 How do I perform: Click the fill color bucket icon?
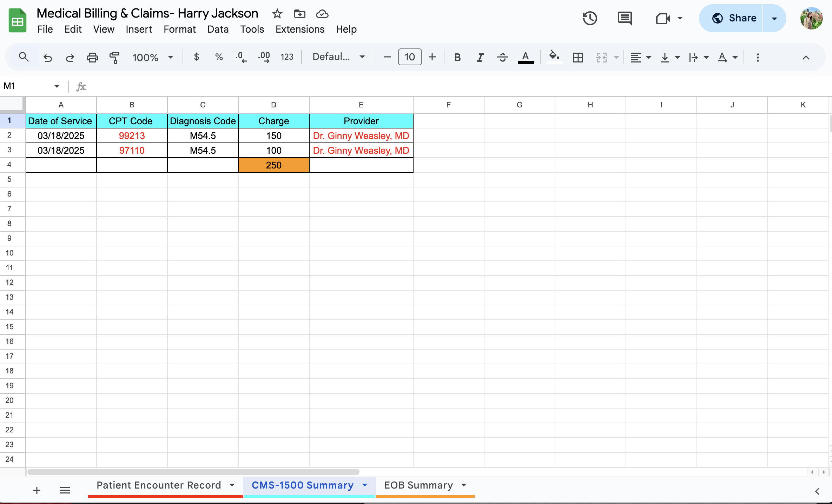[554, 57]
